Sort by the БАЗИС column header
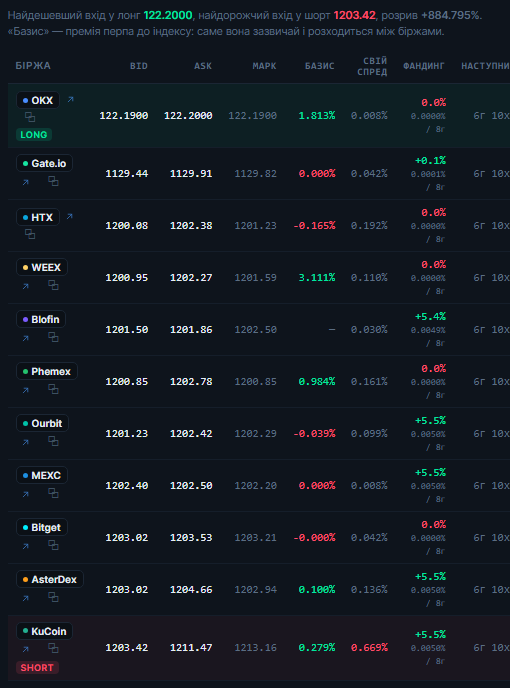510x688 pixels. (x=320, y=66)
